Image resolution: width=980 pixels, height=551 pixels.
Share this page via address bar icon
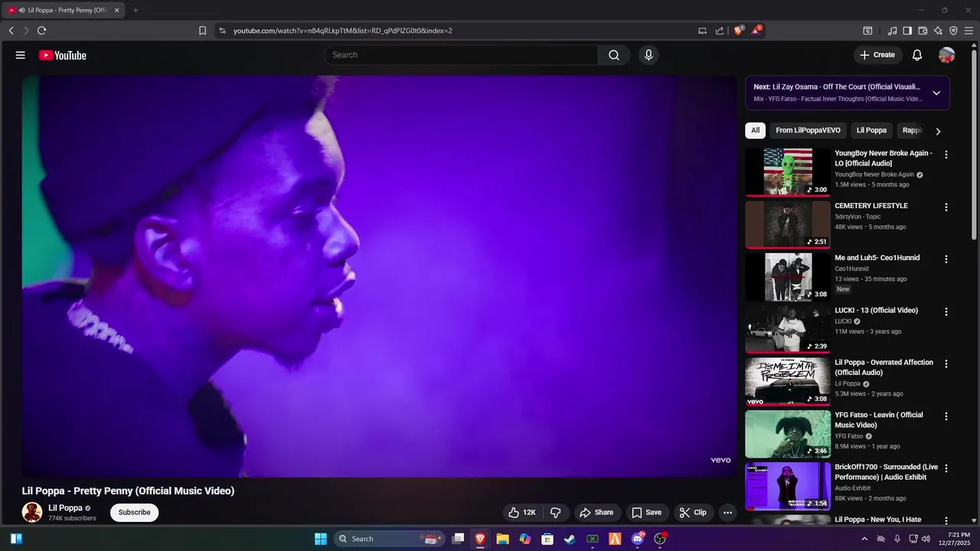(720, 31)
